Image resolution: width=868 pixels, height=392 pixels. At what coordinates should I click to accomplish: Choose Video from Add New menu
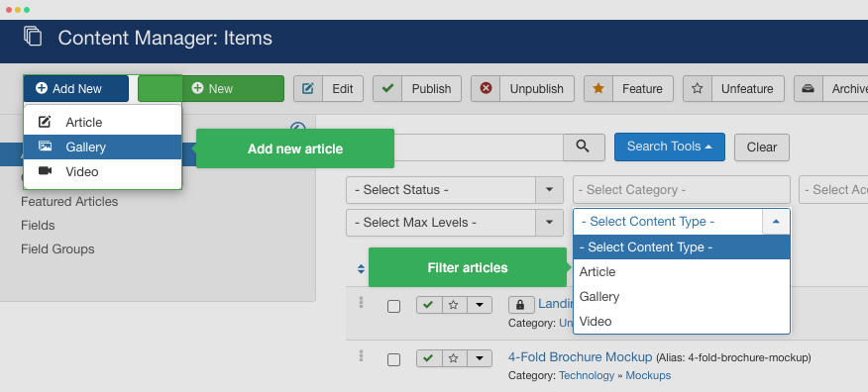tap(102, 172)
